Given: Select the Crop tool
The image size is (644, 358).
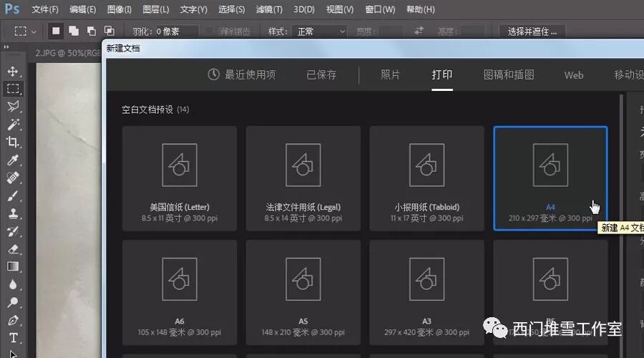Looking at the screenshot, I should click(13, 142).
